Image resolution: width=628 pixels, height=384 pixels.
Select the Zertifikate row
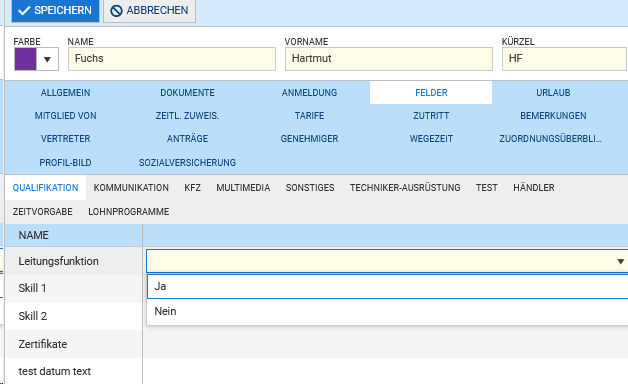pos(316,344)
